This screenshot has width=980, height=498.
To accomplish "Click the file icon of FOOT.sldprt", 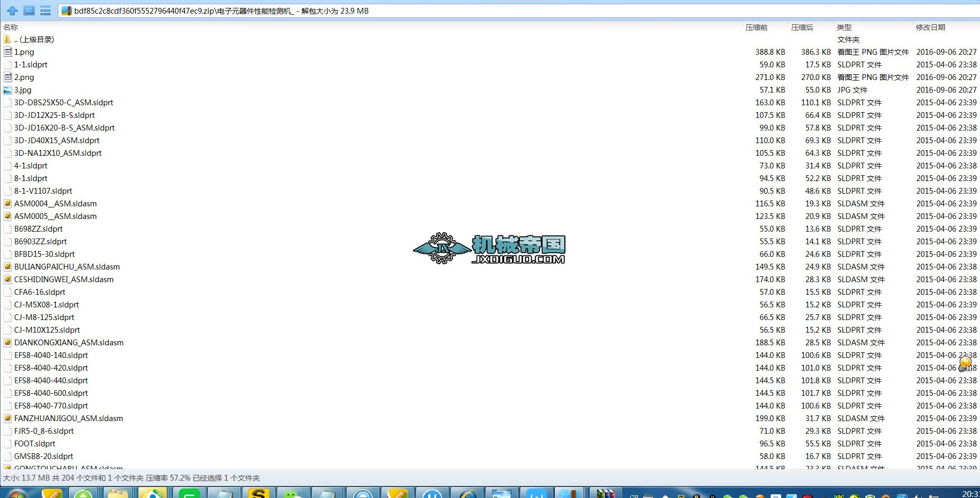I will [x=7, y=444].
